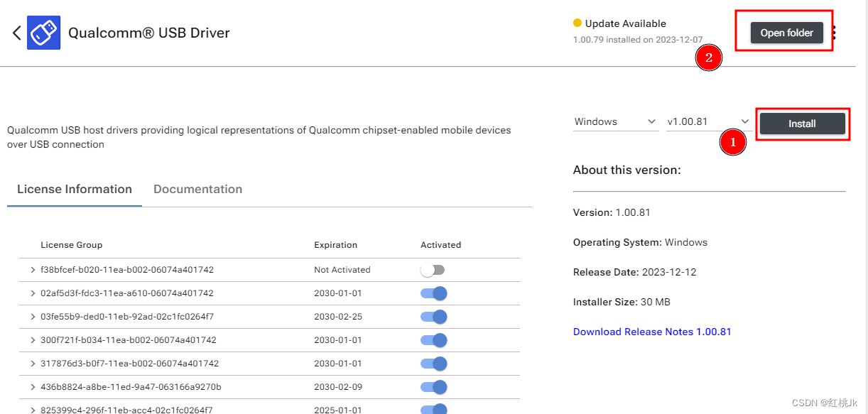
Task: Toggle license f38bfcef-b020 activation switch
Action: (x=433, y=270)
